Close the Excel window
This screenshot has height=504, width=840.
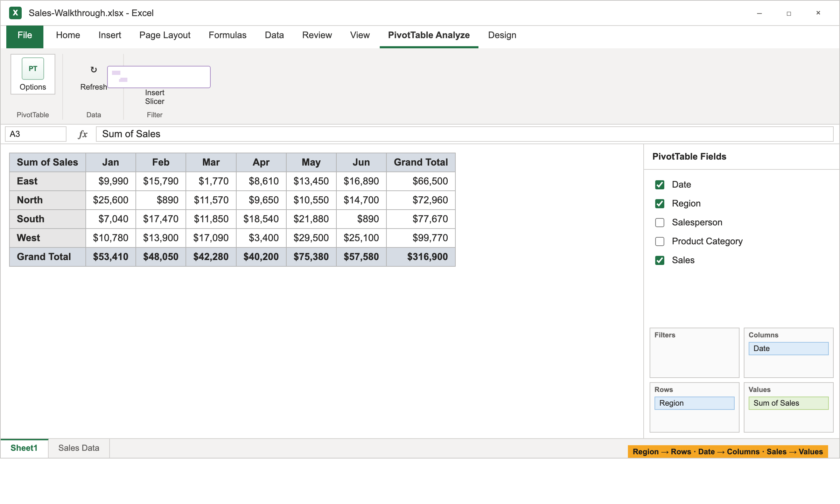click(x=818, y=13)
